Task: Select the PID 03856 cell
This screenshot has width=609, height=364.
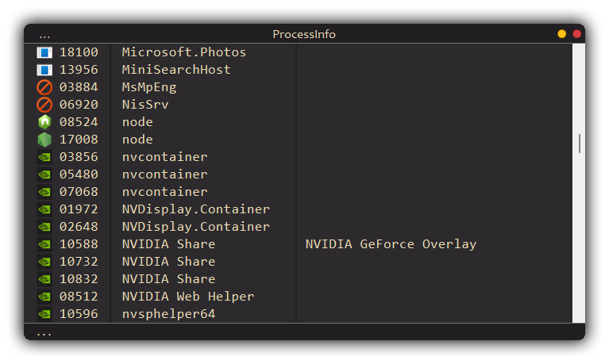Action: click(79, 157)
